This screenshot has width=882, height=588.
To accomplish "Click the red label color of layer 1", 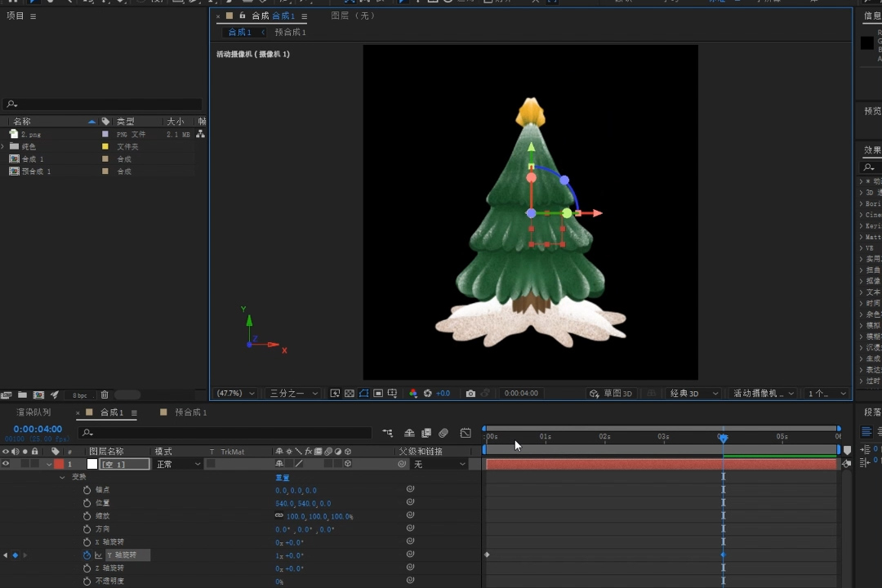I will click(59, 464).
